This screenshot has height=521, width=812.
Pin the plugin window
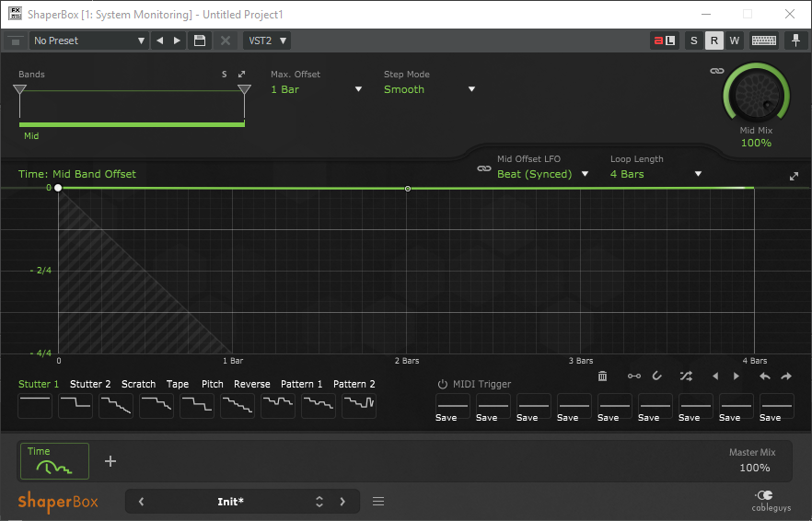[795, 41]
